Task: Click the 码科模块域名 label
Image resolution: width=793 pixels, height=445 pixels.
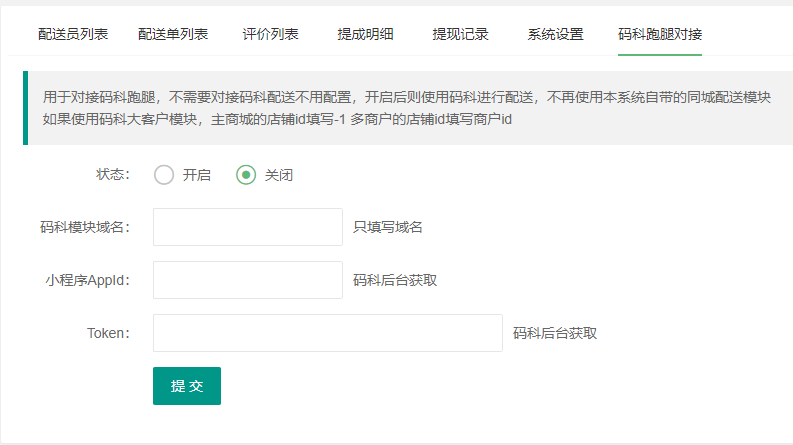Action: pyautogui.click(x=85, y=227)
